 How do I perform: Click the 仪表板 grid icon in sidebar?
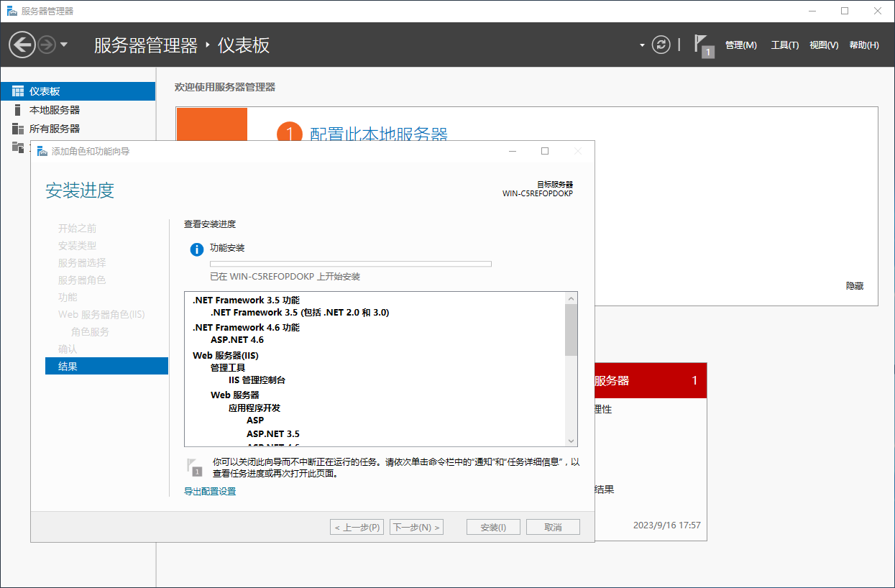coord(18,91)
